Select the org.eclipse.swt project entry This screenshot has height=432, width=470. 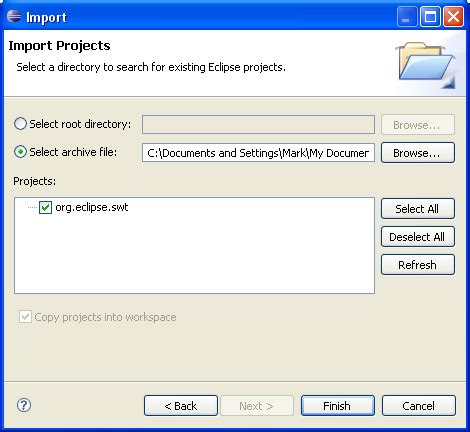[x=92, y=207]
